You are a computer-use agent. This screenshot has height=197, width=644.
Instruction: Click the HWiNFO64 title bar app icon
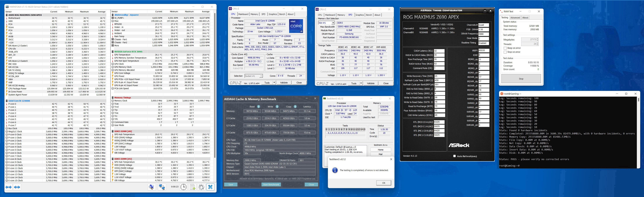7,7
